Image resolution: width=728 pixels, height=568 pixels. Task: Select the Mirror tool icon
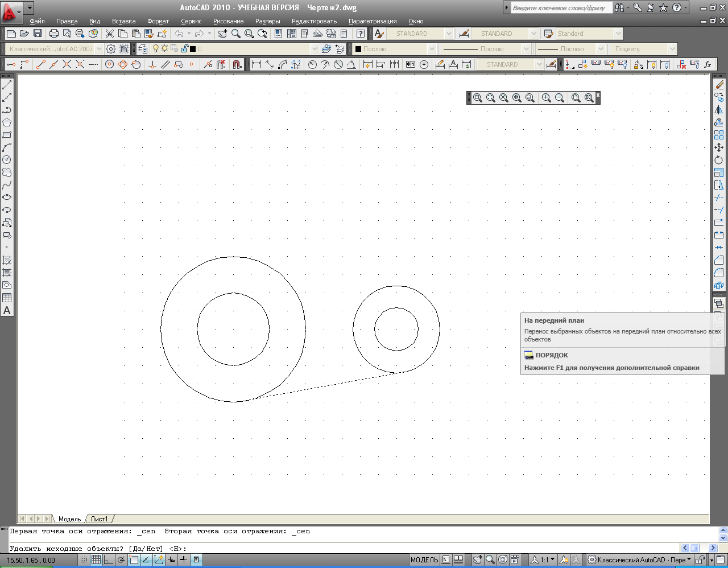[x=719, y=110]
